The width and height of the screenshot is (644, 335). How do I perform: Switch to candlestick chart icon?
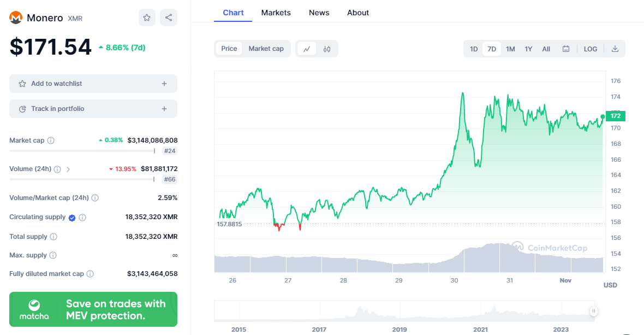tap(327, 49)
